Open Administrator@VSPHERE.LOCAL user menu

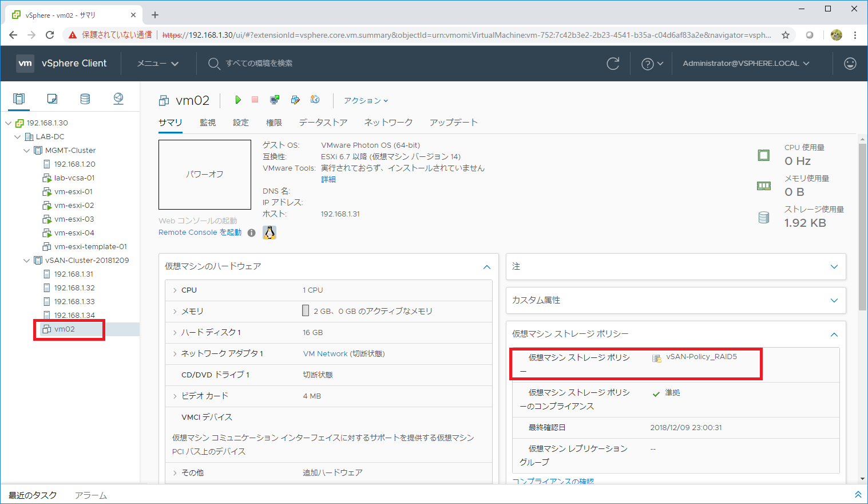tap(746, 64)
